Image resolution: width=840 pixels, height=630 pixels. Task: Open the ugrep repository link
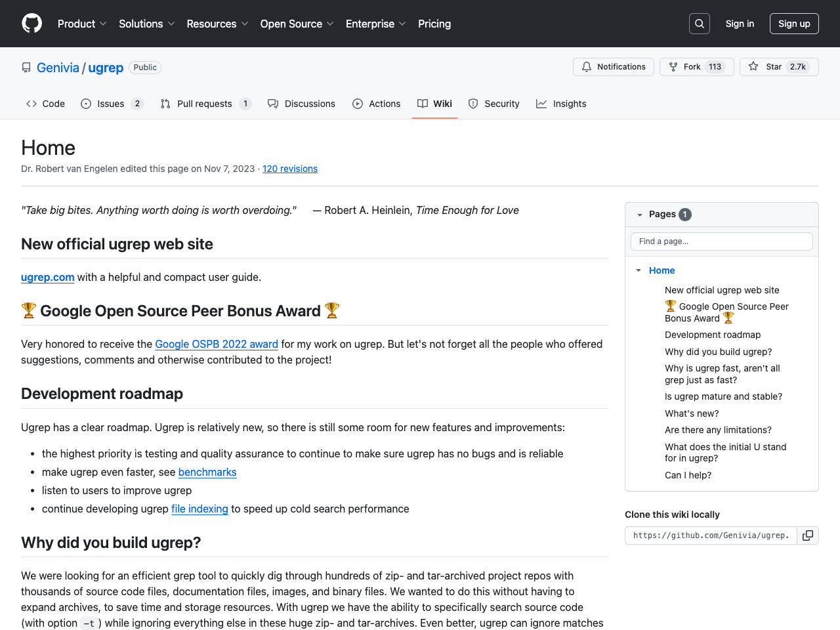pyautogui.click(x=106, y=68)
